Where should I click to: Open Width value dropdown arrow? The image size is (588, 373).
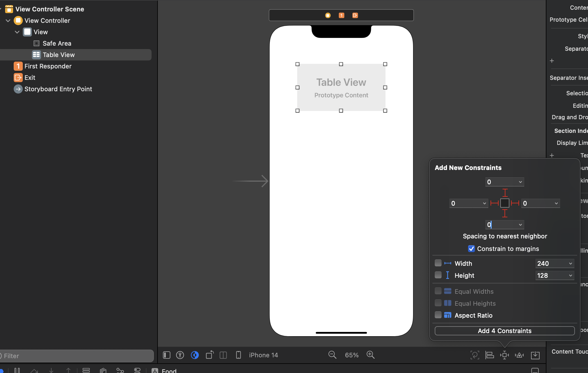[x=570, y=263]
